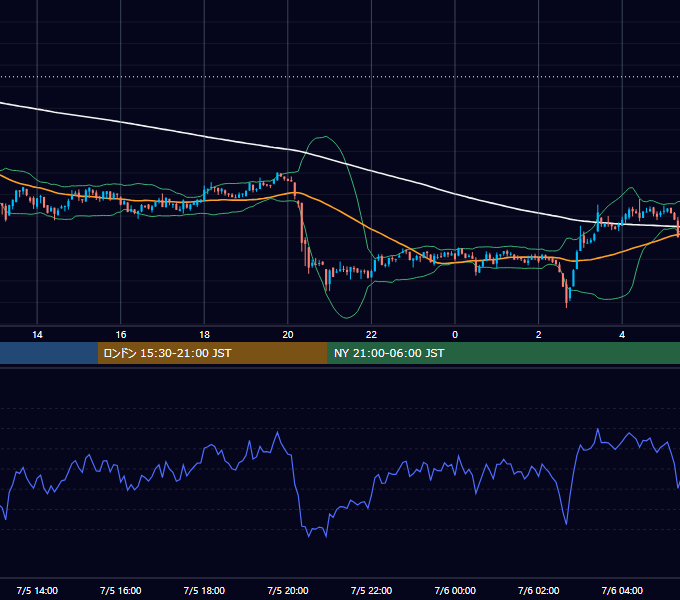Click the 22 hour axis label
Viewport: 680px width, 600px height.
pos(371,335)
